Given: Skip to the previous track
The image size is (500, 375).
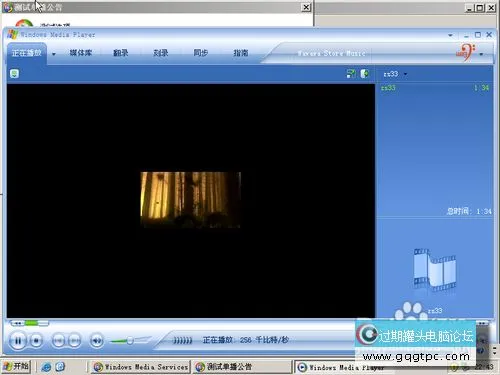Looking at the screenshot, I should [58, 340].
